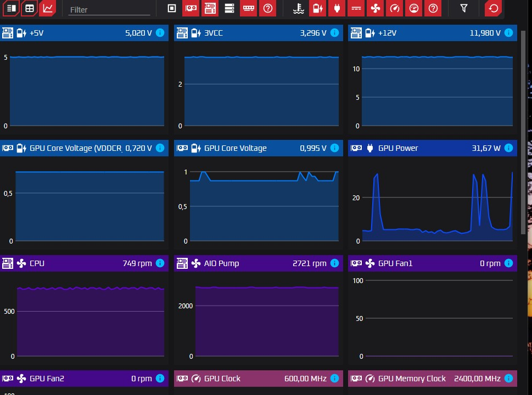Image resolution: width=532 pixels, height=395 pixels.
Task: Select the AIO Pump card title
Action: click(222, 263)
